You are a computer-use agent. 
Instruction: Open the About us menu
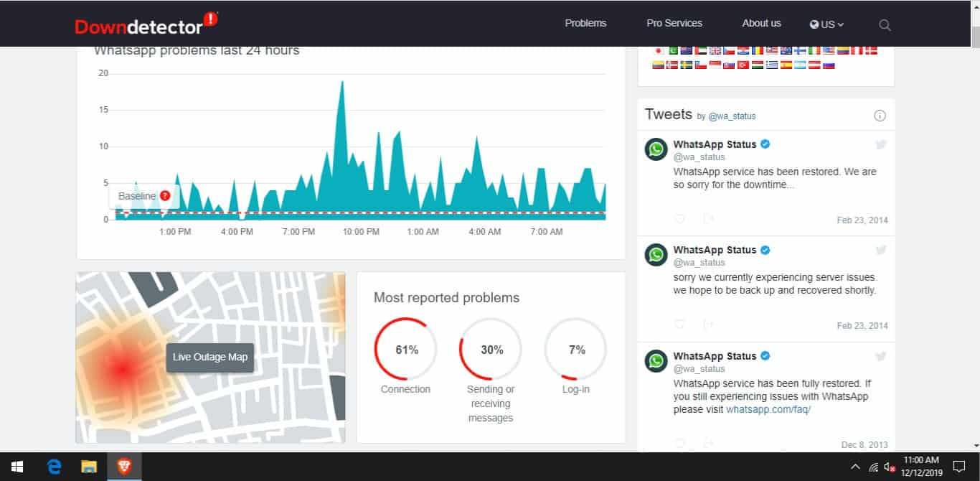tap(761, 23)
